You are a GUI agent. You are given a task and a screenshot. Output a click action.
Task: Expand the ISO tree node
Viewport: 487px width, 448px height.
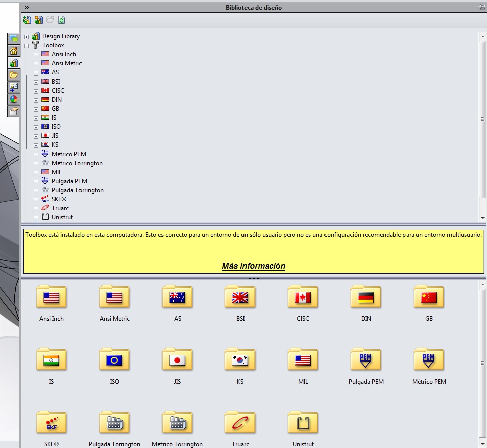click(36, 127)
